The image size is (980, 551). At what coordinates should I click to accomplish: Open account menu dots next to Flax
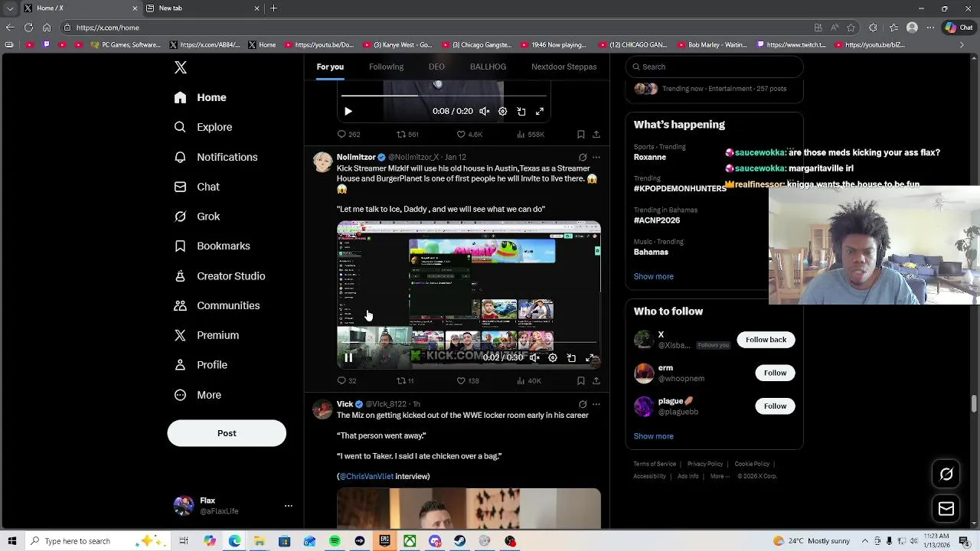289,506
